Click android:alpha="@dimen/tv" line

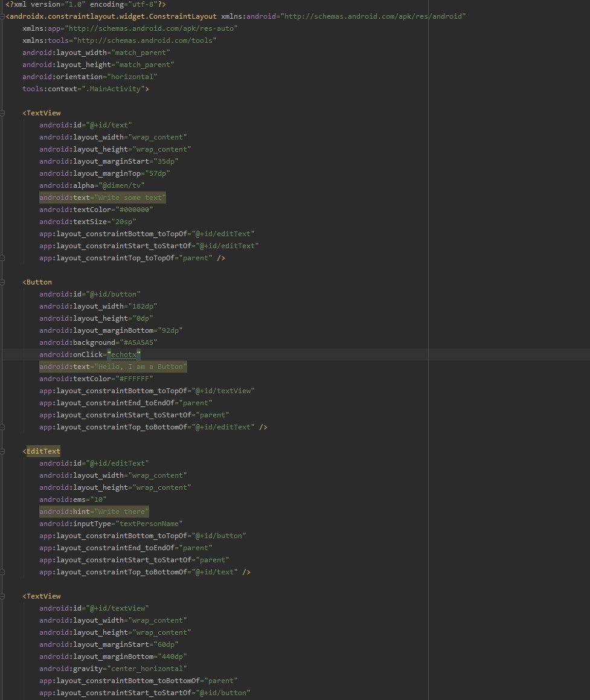click(92, 185)
